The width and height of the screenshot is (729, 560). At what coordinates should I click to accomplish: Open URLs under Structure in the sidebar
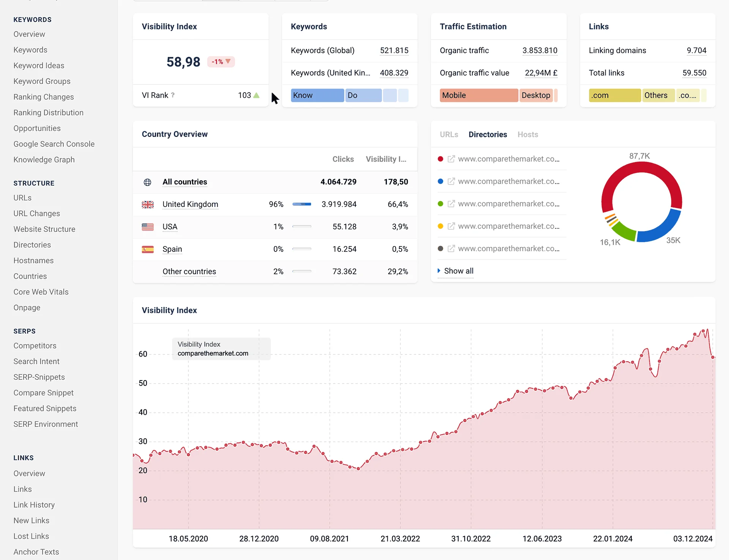(x=22, y=198)
